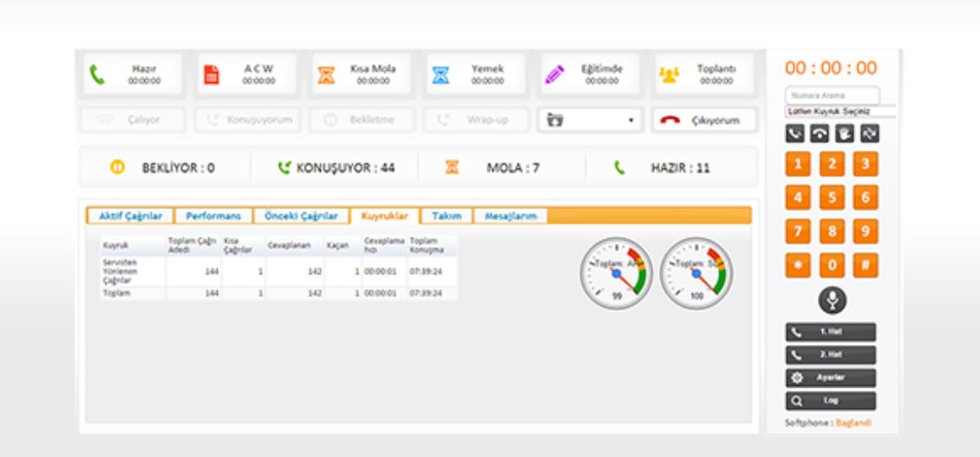Click the hand hold icon above keypad

(845, 134)
